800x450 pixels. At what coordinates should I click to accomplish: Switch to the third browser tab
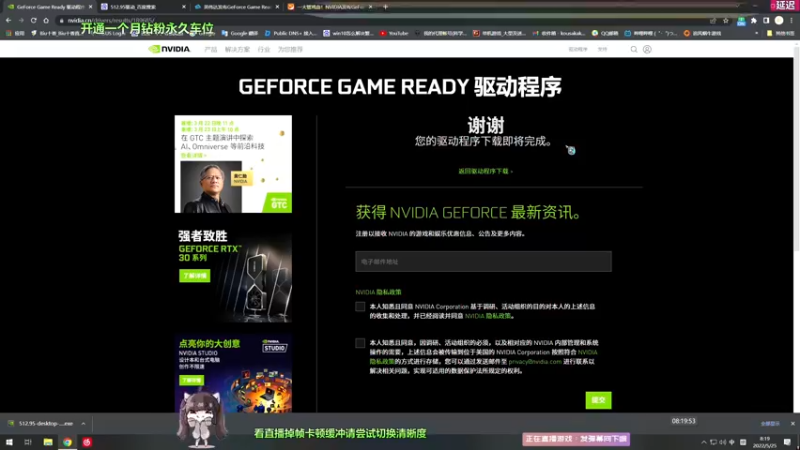point(237,7)
